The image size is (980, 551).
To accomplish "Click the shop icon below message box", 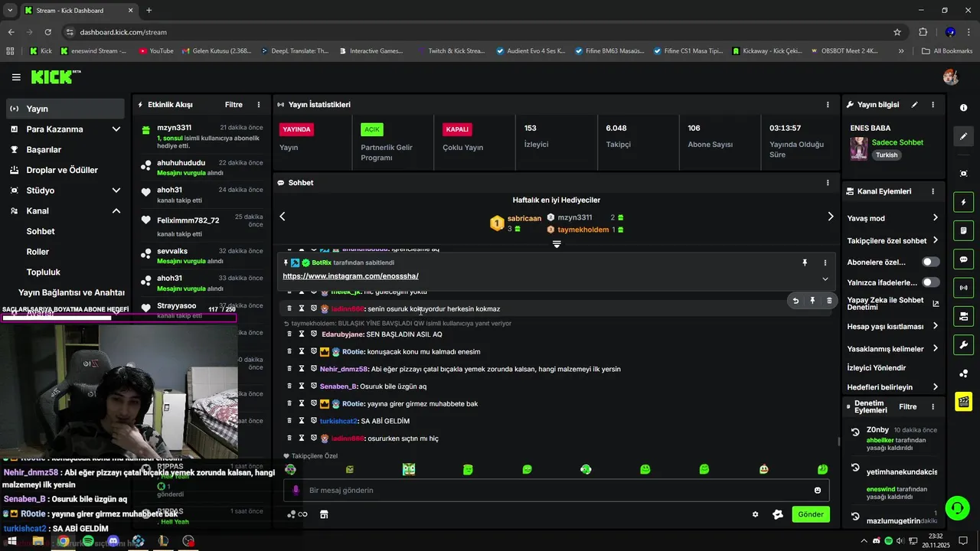I will click(x=324, y=514).
